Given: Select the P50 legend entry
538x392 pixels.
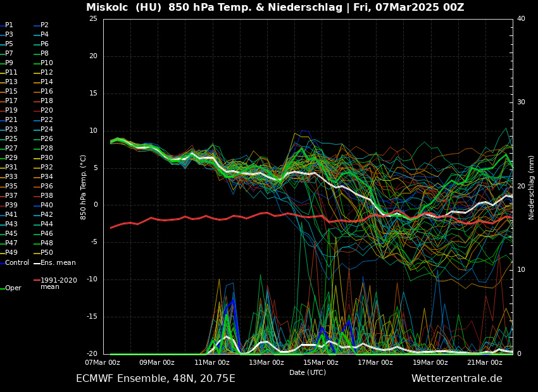Looking at the screenshot, I should 47,252.
